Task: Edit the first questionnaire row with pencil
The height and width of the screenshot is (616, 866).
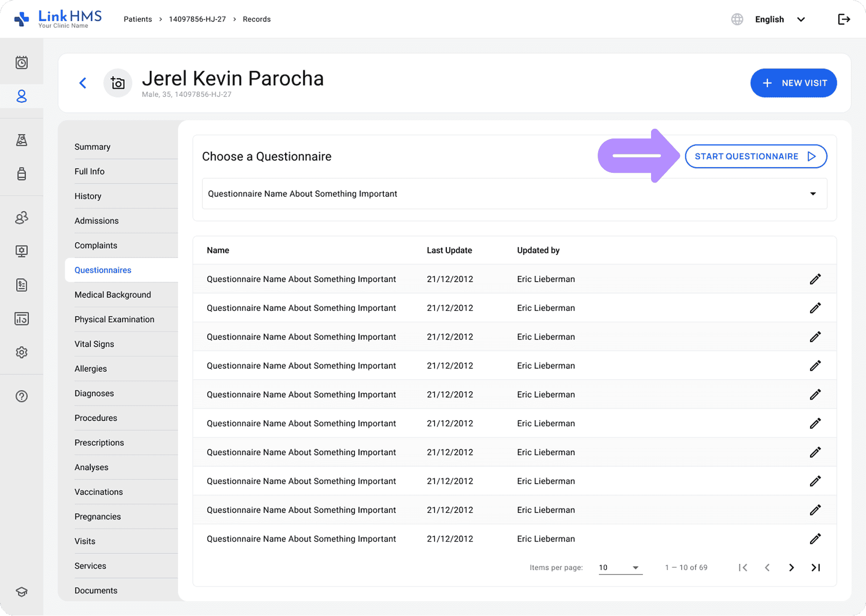Action: click(x=815, y=279)
